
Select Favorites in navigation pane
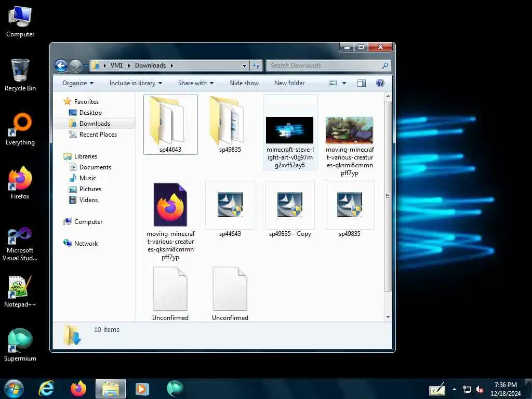pyautogui.click(x=86, y=101)
